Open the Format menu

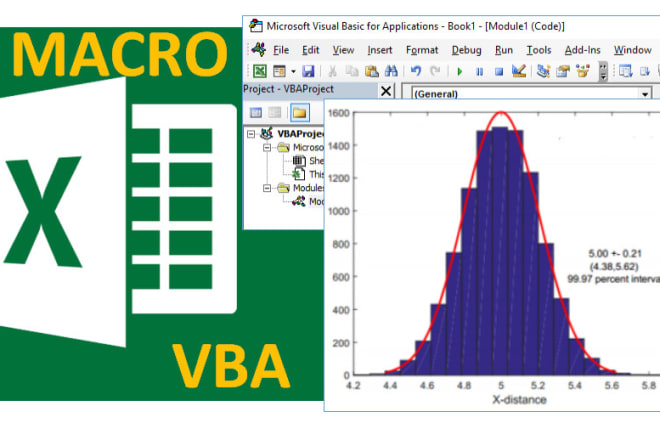(x=422, y=50)
